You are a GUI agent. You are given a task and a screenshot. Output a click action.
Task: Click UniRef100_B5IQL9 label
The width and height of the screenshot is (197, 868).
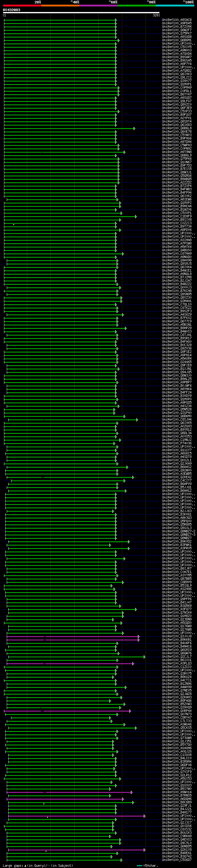[x=177, y=586]
